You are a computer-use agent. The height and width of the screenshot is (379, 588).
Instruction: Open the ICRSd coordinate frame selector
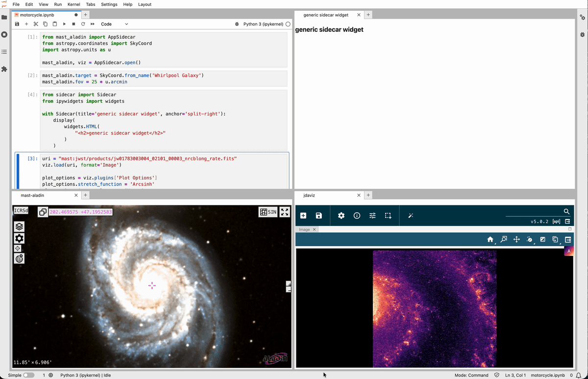[21, 210]
